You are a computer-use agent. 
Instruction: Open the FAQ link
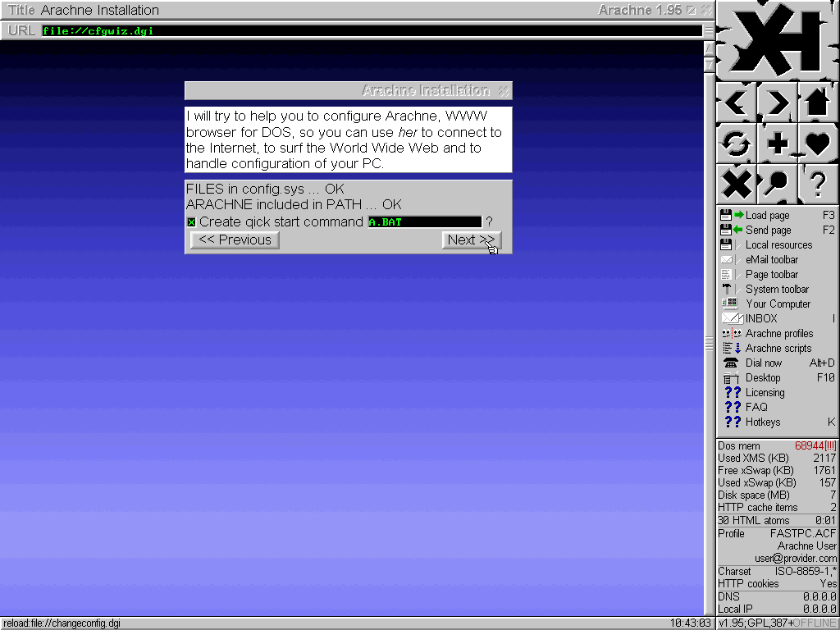coord(756,407)
